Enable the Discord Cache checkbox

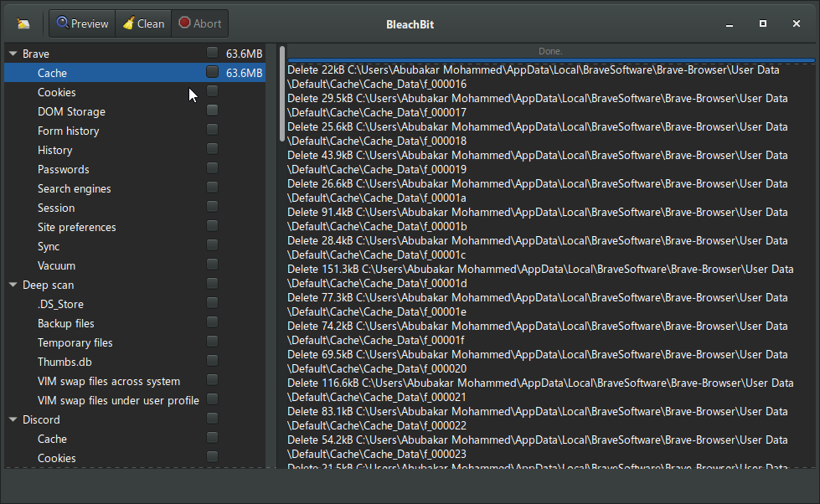tap(212, 437)
